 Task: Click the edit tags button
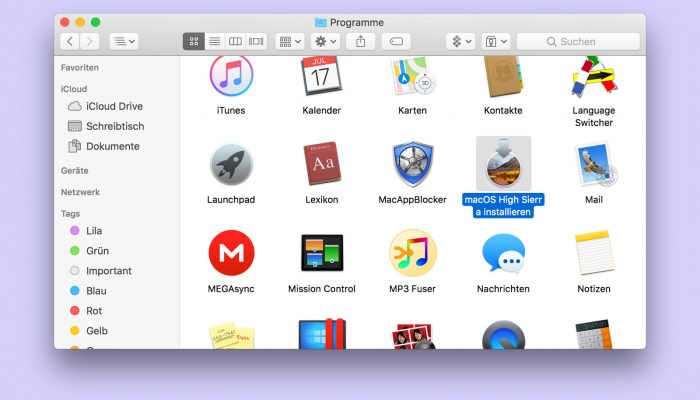[396, 42]
